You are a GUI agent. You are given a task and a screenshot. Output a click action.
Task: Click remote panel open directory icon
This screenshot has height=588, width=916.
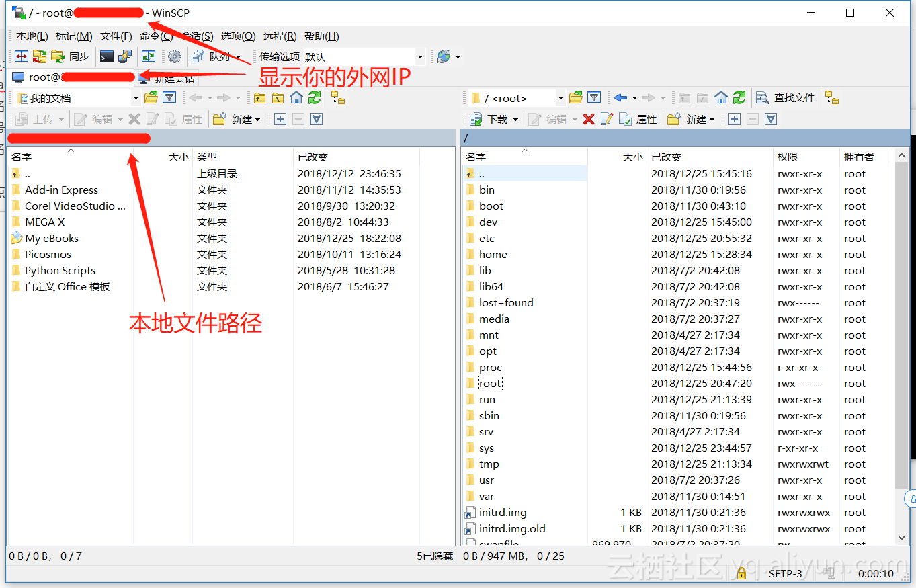[x=576, y=98]
